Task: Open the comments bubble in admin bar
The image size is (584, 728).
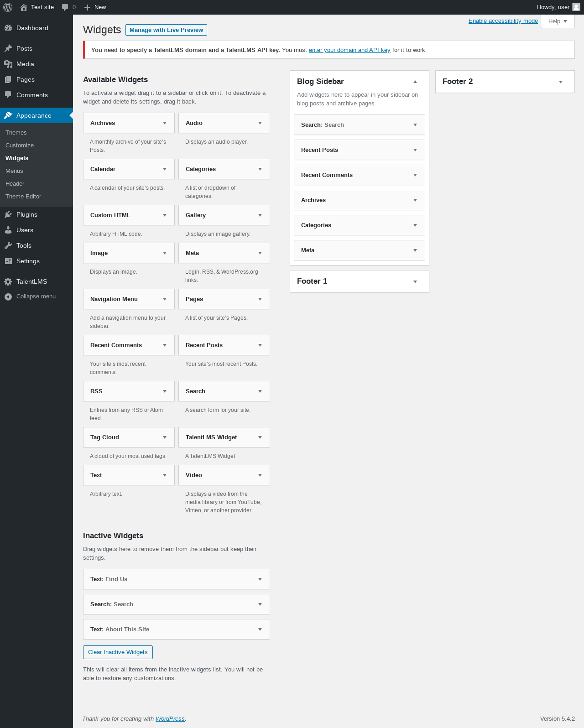Action: [x=65, y=7]
